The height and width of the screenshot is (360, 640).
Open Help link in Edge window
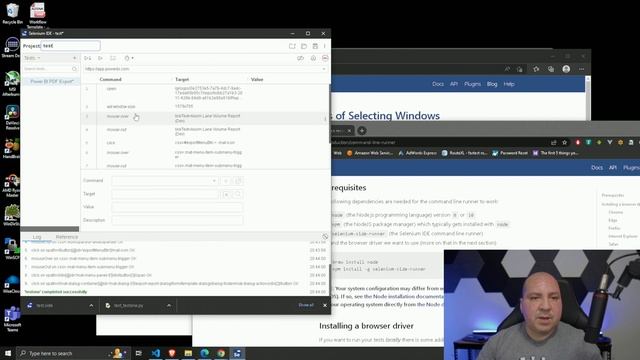[x=509, y=84]
